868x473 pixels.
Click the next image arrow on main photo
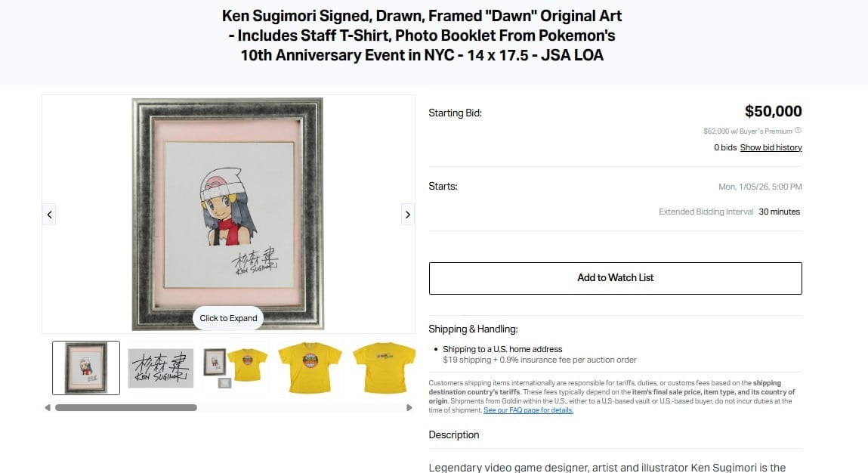pyautogui.click(x=407, y=215)
